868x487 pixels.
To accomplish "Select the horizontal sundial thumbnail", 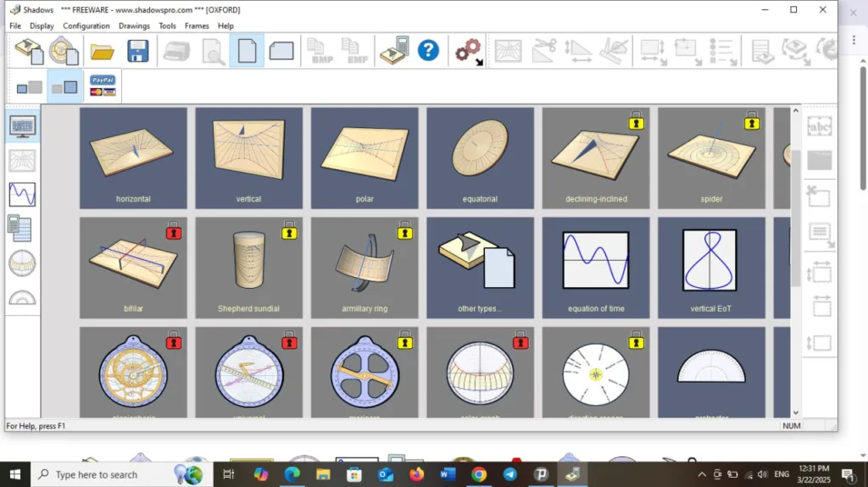I will 133,158.
